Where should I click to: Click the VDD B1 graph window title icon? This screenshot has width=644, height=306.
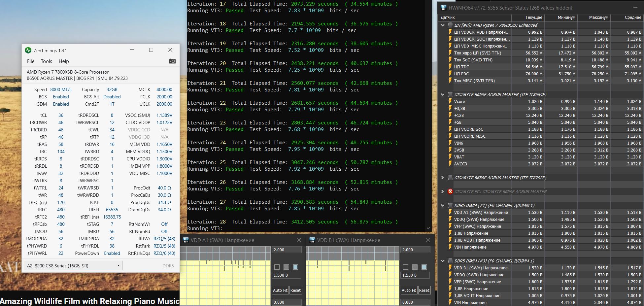(x=312, y=240)
